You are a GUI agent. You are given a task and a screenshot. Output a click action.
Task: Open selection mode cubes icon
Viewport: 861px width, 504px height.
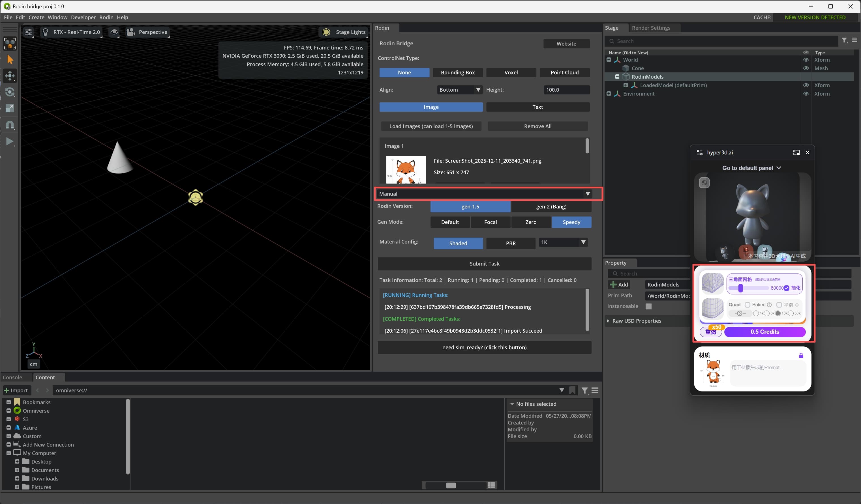pos(10,43)
